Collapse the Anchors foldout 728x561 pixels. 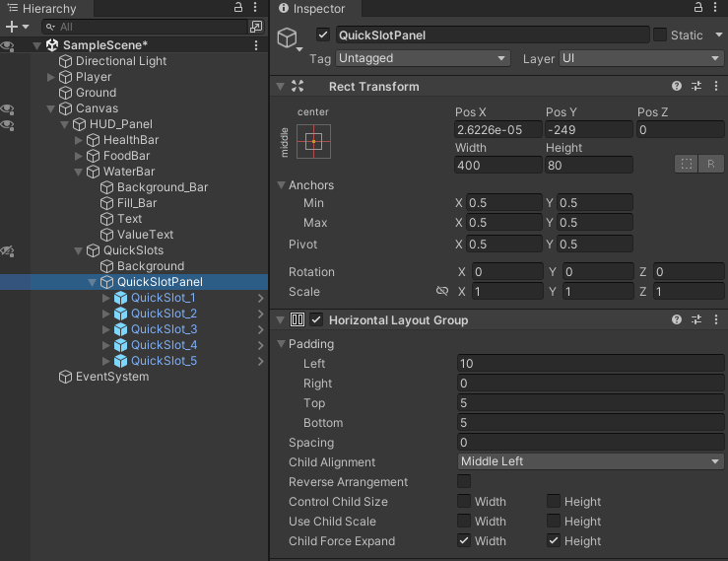click(281, 185)
